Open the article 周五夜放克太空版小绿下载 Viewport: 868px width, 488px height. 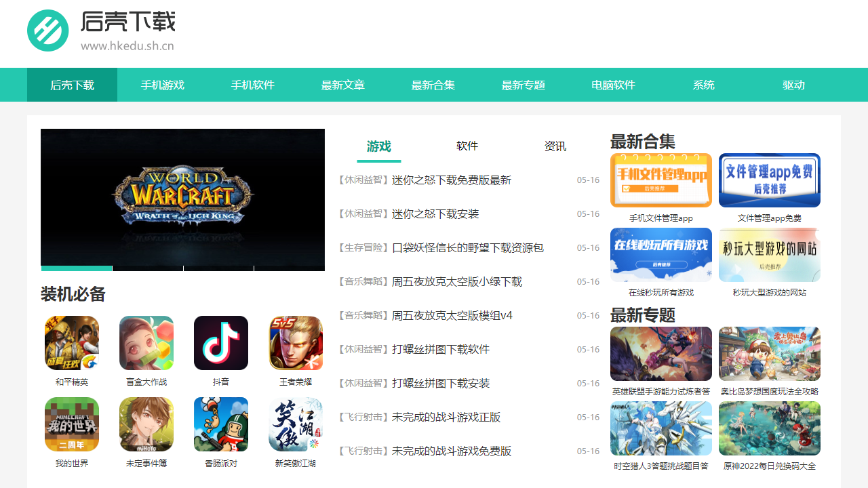point(457,282)
